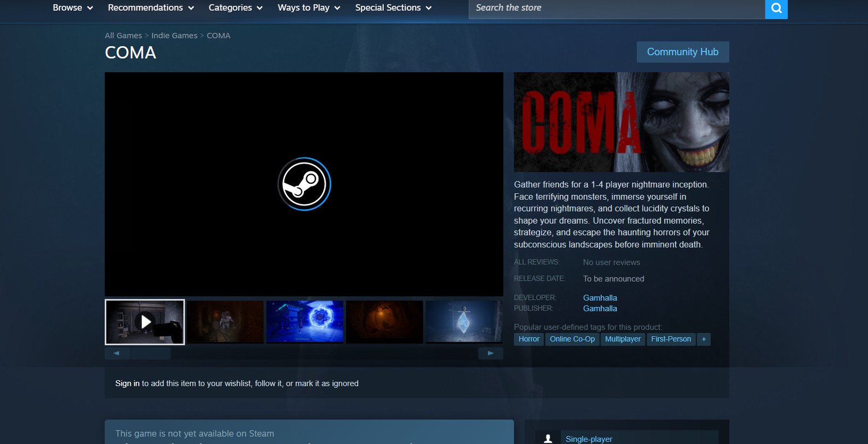Click the Sign in link
Screen dimensions: 868x444
coord(127,383)
